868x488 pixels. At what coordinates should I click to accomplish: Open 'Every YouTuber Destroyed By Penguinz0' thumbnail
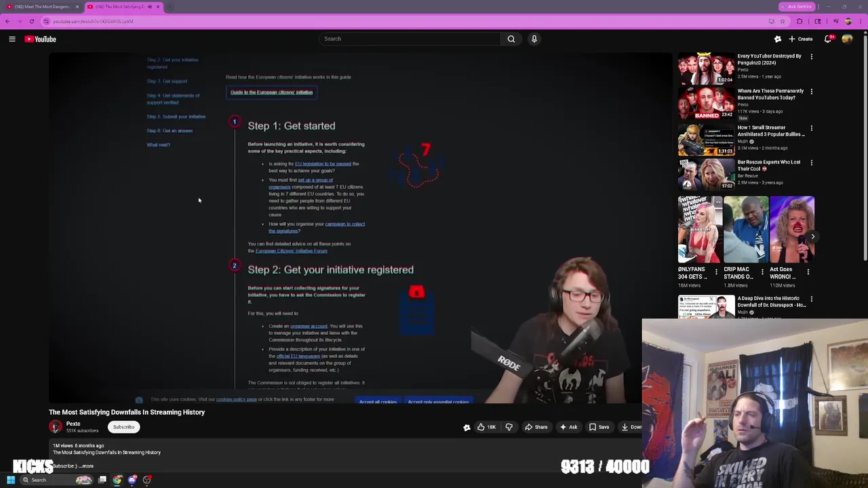point(705,68)
